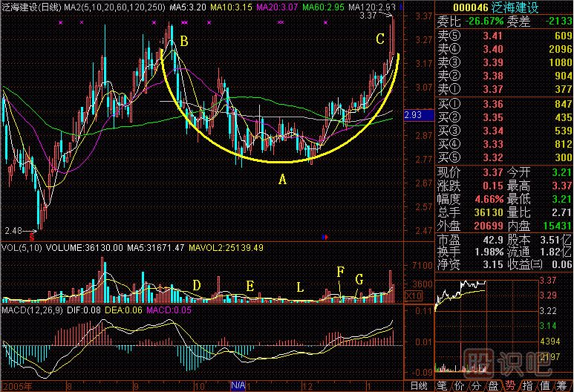Viewport: 574px width, 392px height.
Task: Click the N/A marker on date axis
Action: [x=238, y=386]
